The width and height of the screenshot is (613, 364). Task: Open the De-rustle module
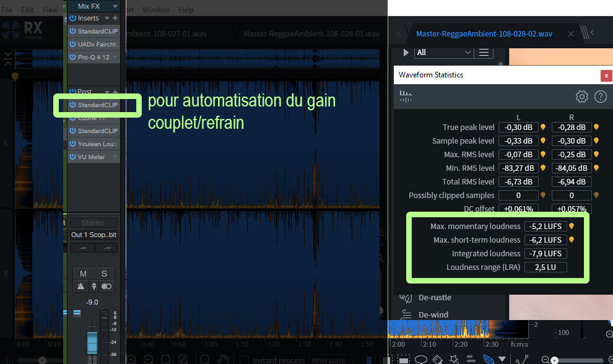click(435, 298)
